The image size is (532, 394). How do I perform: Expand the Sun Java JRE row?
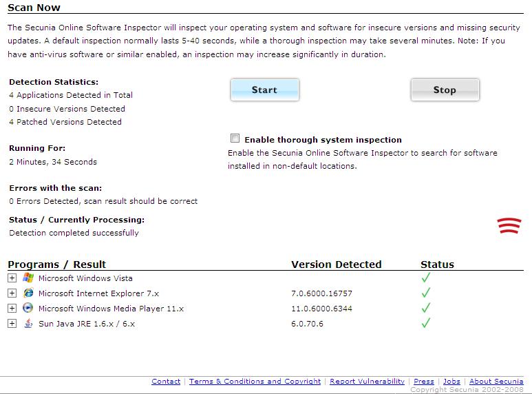pos(12,323)
